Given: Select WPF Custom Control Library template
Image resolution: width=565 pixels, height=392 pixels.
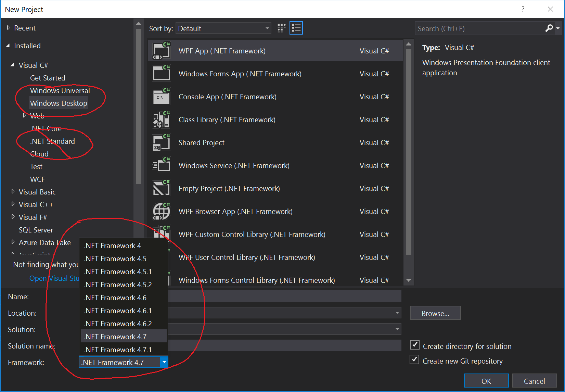Looking at the screenshot, I should [x=275, y=234].
